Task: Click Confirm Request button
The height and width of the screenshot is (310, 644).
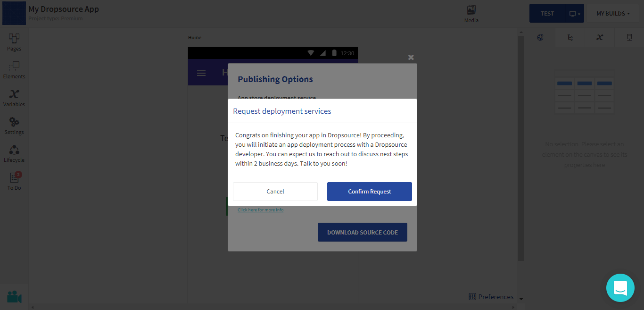Action: (370, 192)
